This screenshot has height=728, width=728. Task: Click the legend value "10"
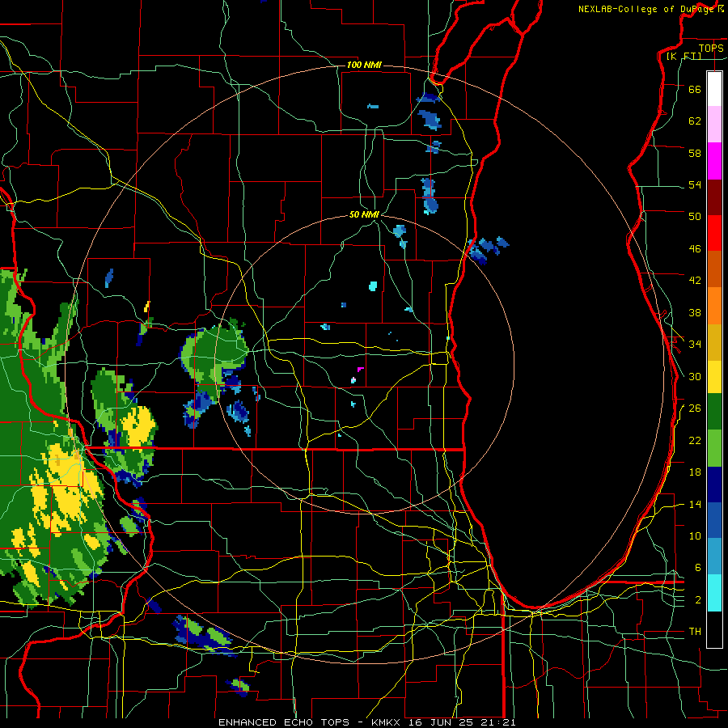(x=695, y=535)
